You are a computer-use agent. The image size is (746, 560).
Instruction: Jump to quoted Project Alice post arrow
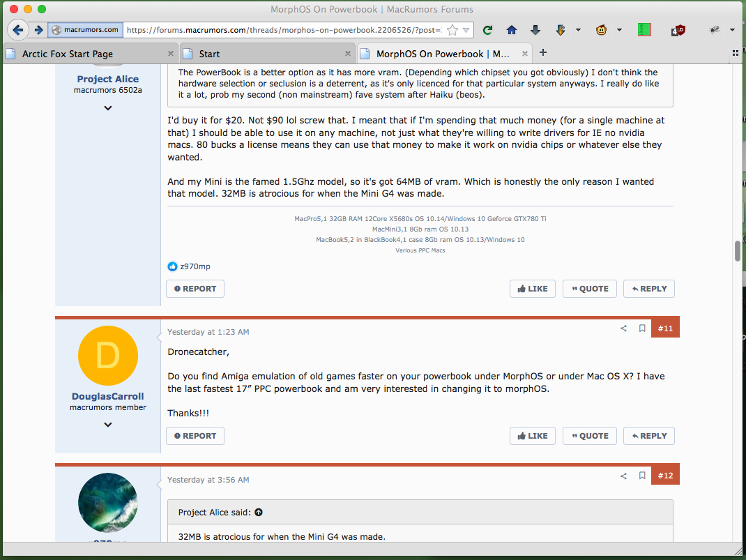pos(259,513)
